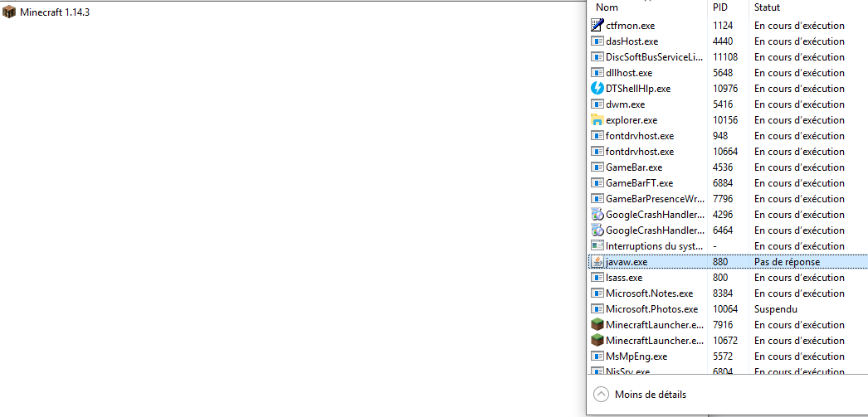
Task: Click the Minecraft 1.14.3 window icon
Action: coord(9,12)
